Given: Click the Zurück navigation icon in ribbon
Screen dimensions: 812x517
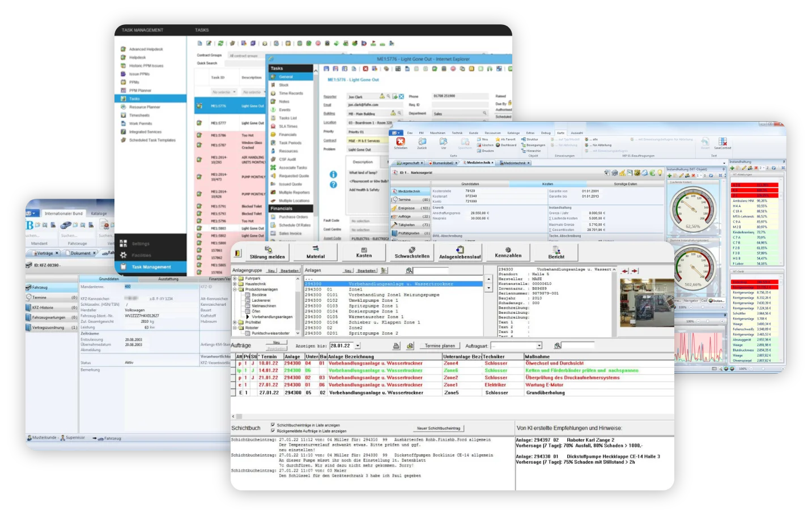Looking at the screenshot, I should [422, 143].
